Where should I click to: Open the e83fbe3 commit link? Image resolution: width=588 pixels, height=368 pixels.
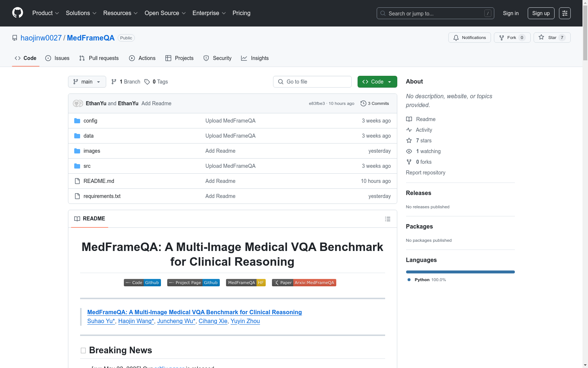click(x=317, y=103)
